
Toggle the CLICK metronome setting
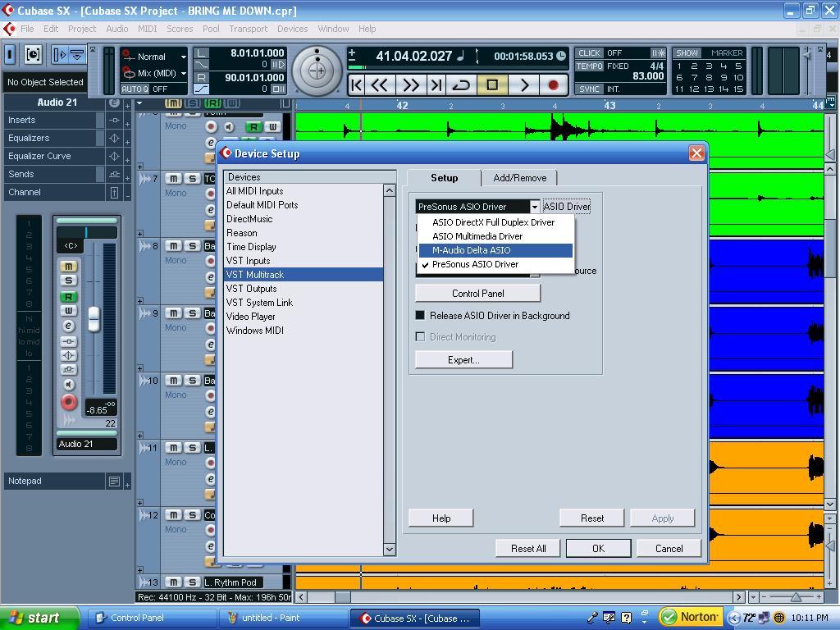click(589, 53)
